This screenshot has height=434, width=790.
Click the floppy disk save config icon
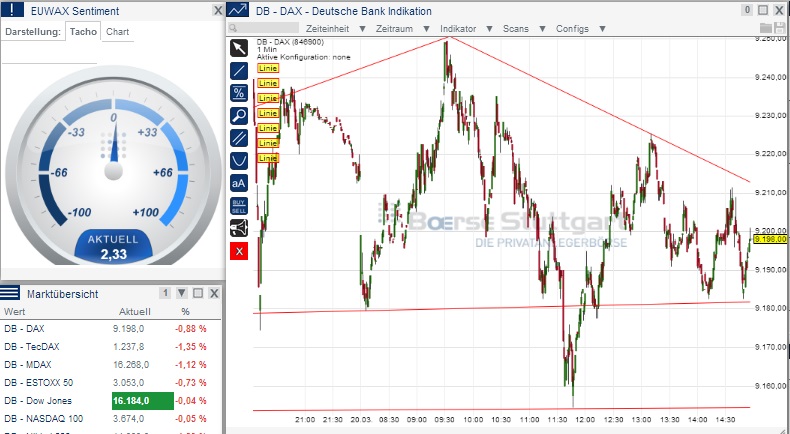coord(779,28)
